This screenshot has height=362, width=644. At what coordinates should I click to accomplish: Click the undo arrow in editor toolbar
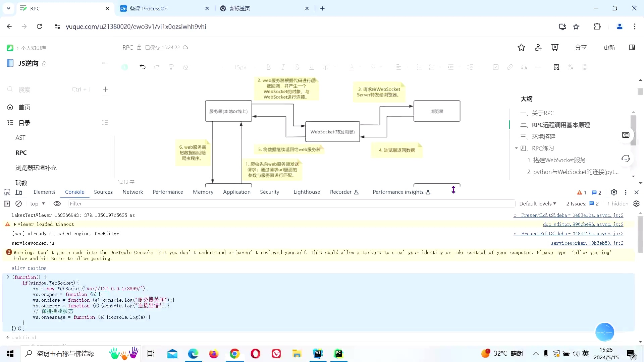click(143, 67)
